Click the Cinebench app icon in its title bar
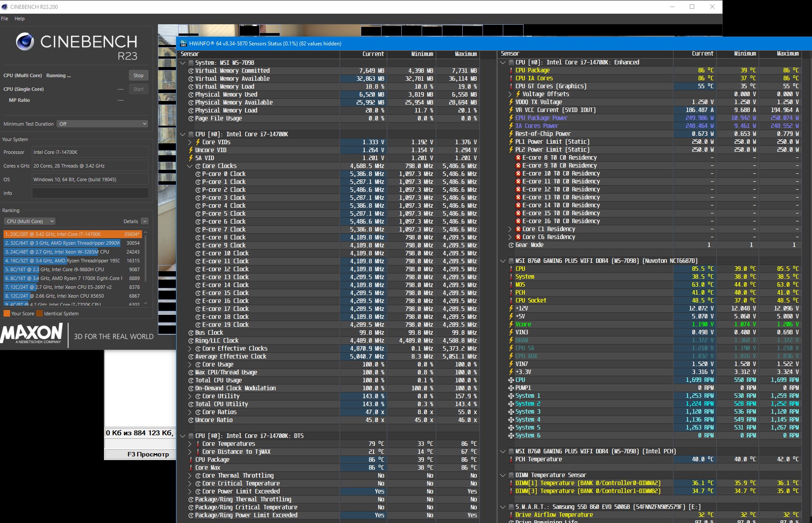Image resolution: width=812 pixels, height=523 pixels. (x=5, y=7)
